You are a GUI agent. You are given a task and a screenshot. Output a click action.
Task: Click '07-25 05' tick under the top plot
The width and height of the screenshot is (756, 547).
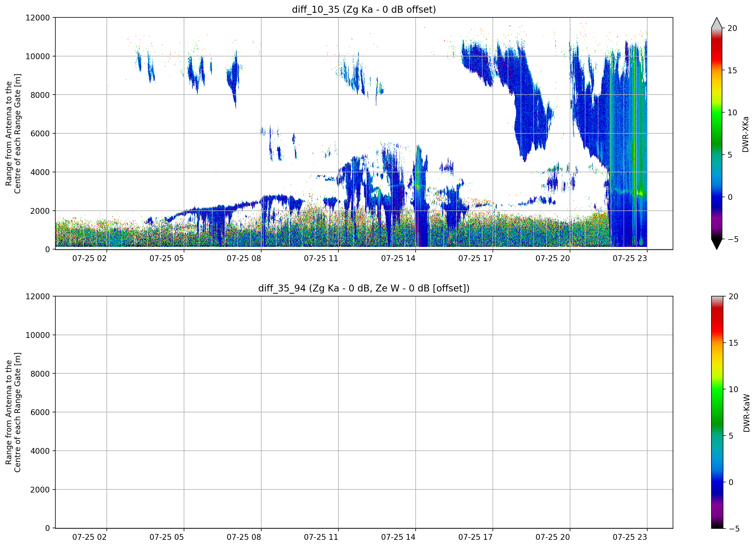coord(167,259)
